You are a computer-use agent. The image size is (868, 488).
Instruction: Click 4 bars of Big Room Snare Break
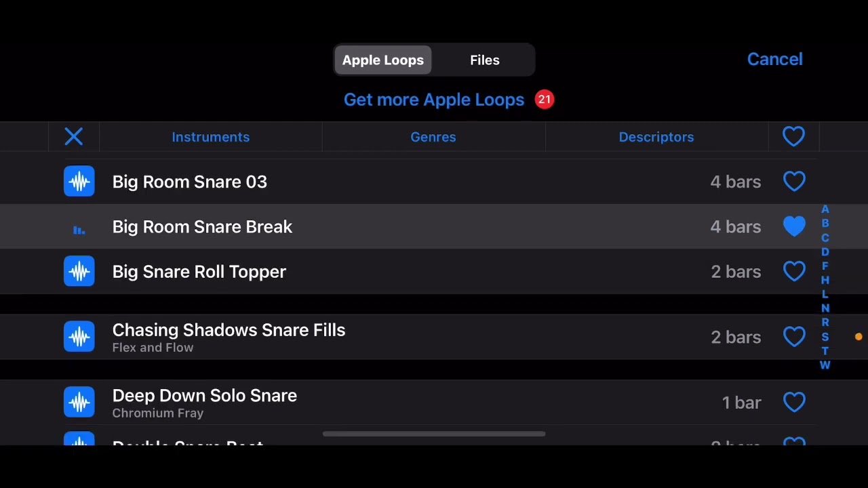pyautogui.click(x=736, y=227)
